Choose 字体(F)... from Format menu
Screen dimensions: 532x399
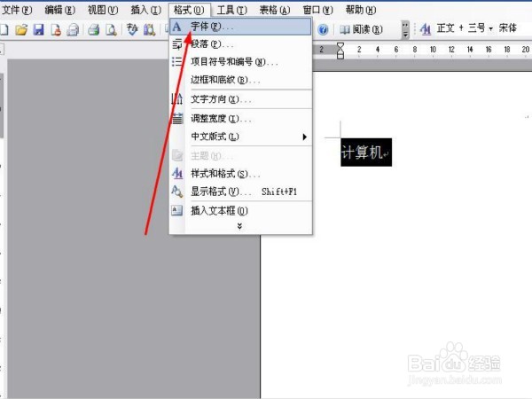240,27
